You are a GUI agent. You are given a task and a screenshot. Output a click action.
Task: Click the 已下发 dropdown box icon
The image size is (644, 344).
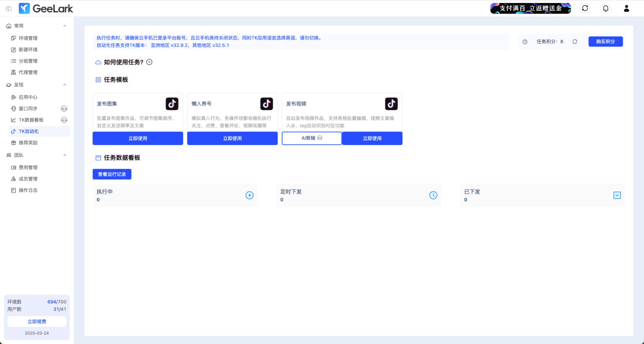(x=617, y=195)
